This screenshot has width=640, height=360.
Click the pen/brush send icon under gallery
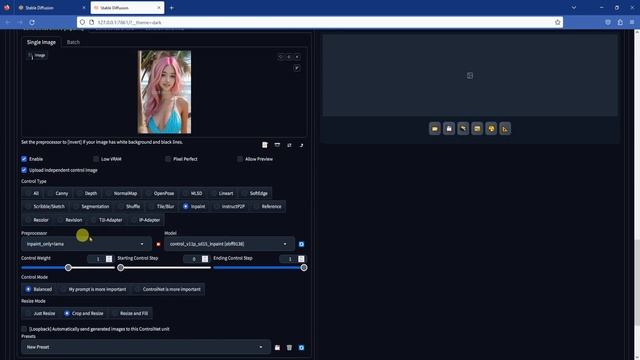tap(463, 129)
